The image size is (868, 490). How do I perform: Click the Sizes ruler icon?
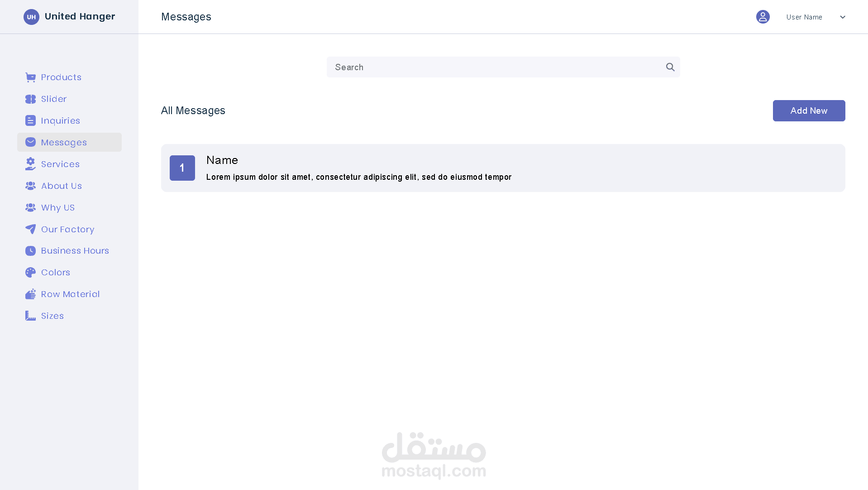(x=30, y=316)
